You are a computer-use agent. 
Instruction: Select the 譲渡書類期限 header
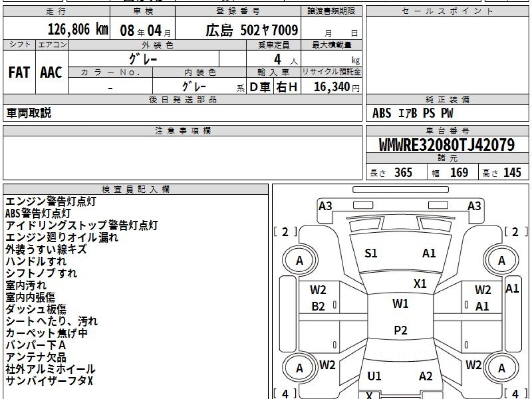[332, 12]
